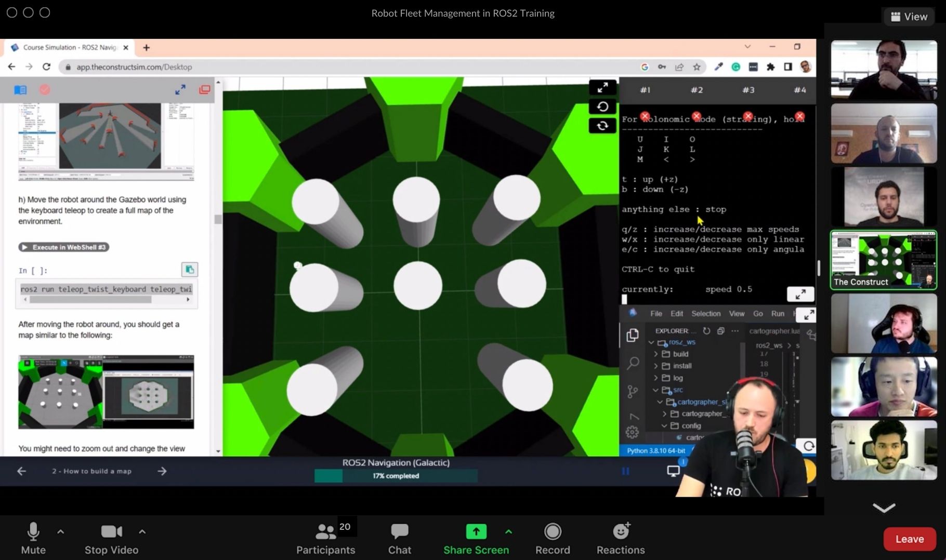Expand the notebook panel with the arrows icon
The width and height of the screenshot is (946, 560).
coord(180,90)
